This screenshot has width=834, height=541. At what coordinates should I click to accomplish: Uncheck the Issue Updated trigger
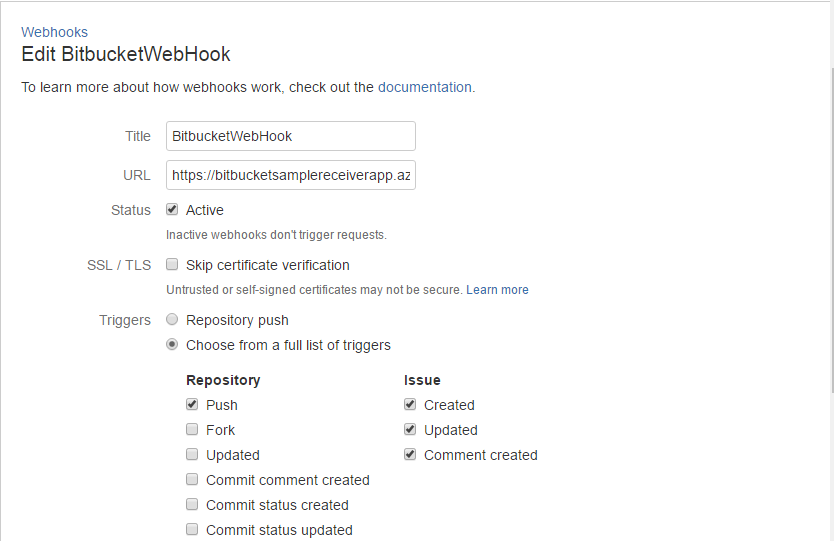click(x=410, y=429)
